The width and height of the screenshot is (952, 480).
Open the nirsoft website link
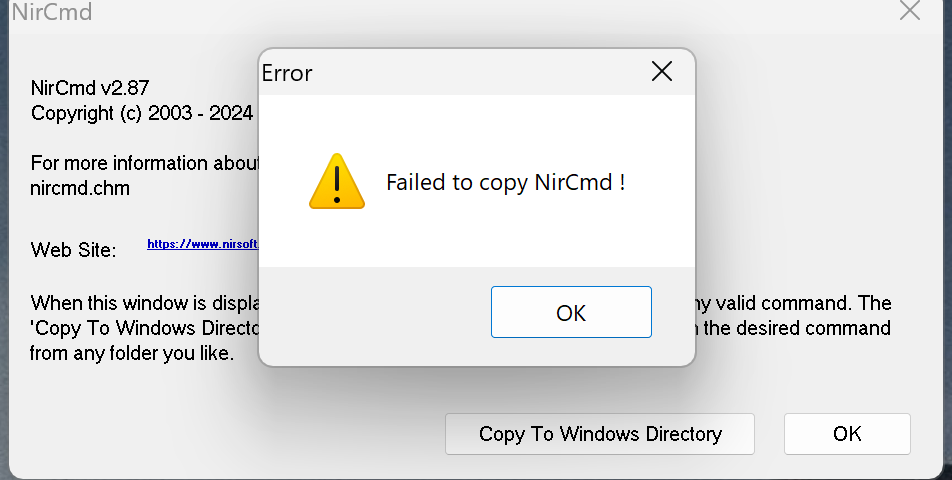click(203, 244)
